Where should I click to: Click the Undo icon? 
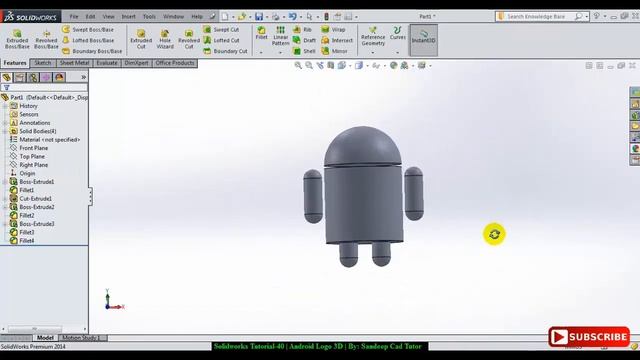(293, 17)
